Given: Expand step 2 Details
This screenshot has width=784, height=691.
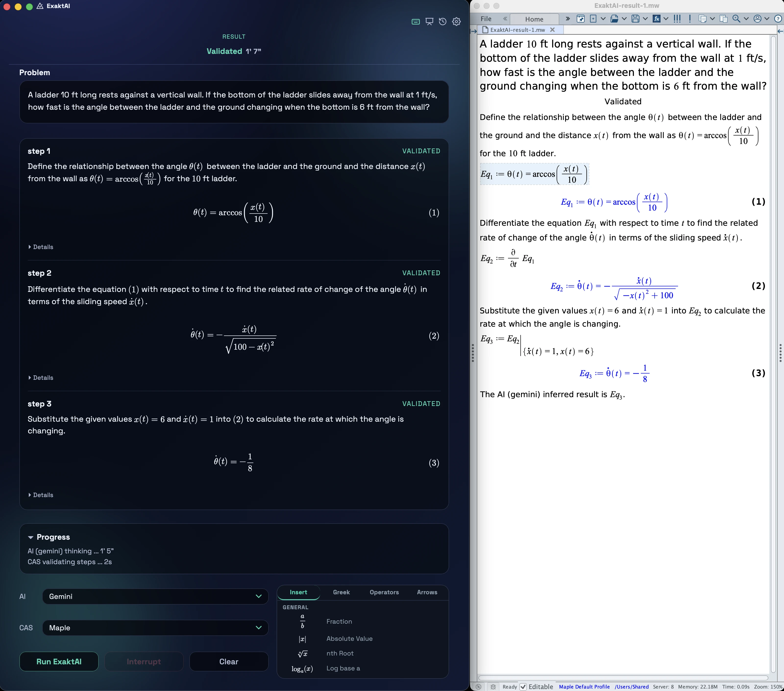Looking at the screenshot, I should (x=41, y=378).
